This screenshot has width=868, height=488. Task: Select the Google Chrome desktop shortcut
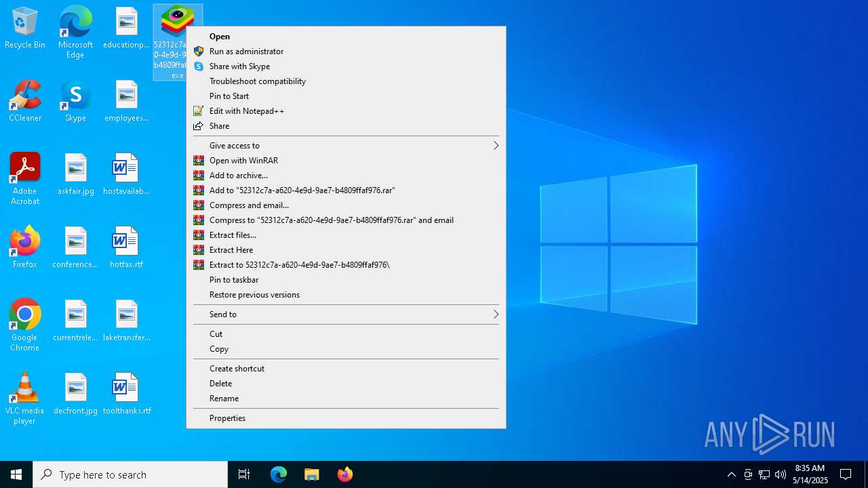pyautogui.click(x=25, y=325)
